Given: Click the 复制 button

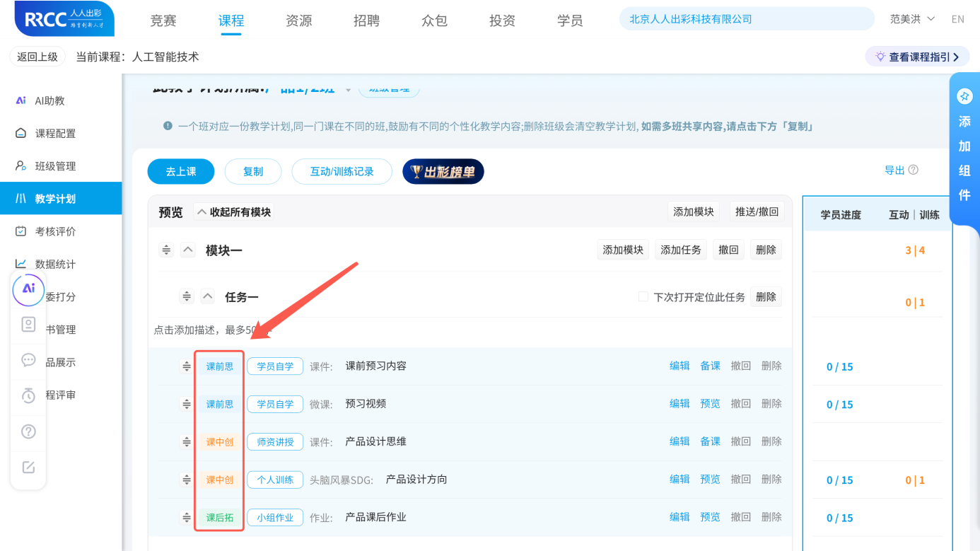Looking at the screenshot, I should click(253, 171).
